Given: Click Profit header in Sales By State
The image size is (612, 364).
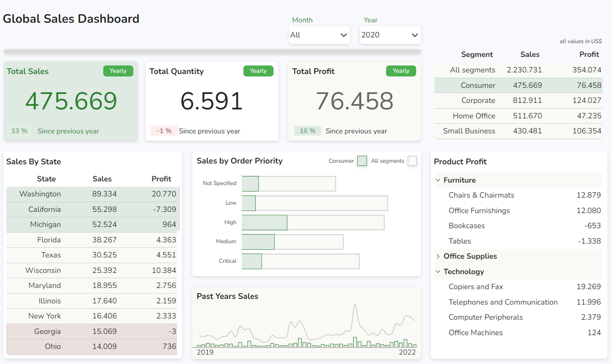Looking at the screenshot, I should click(x=161, y=179).
